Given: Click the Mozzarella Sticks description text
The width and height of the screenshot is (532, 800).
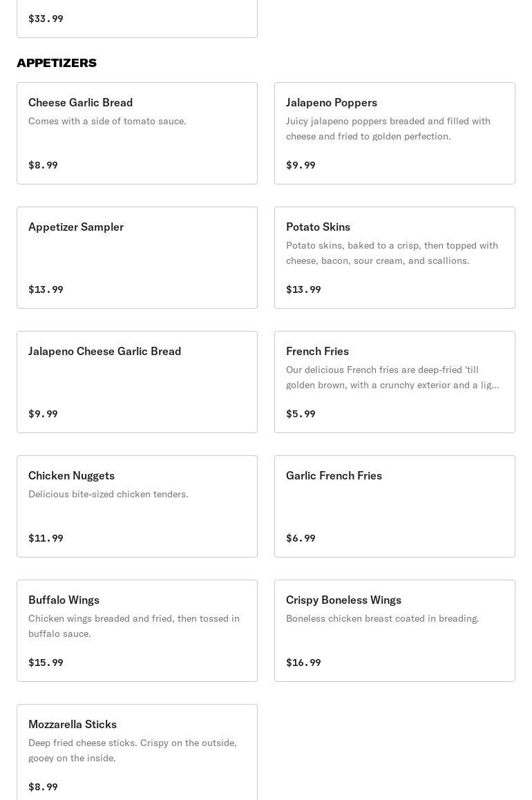Looking at the screenshot, I should tap(132, 750).
